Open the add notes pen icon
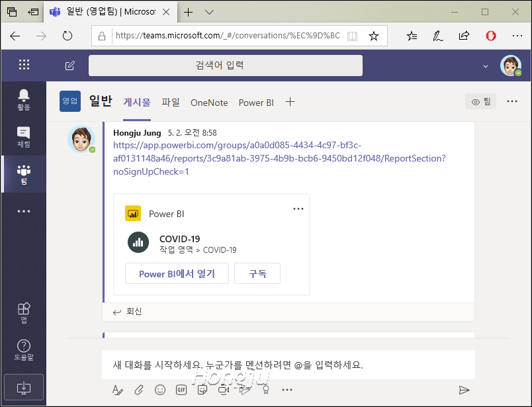 pyautogui.click(x=437, y=36)
